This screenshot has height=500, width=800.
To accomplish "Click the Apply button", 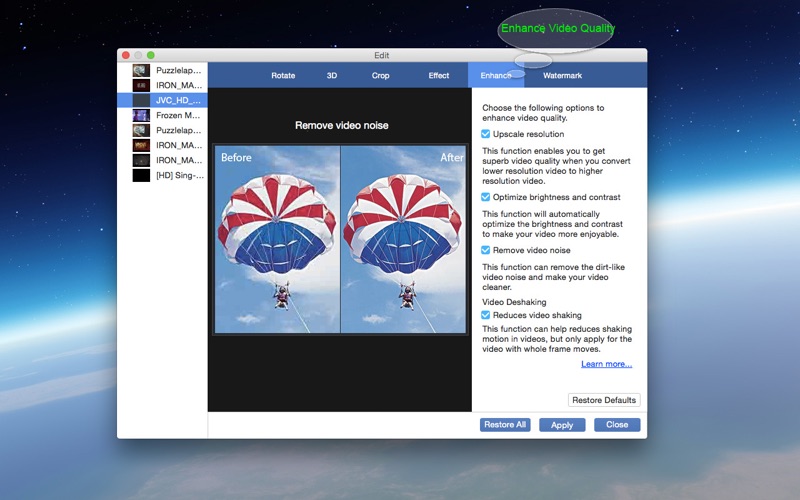I will 562,425.
